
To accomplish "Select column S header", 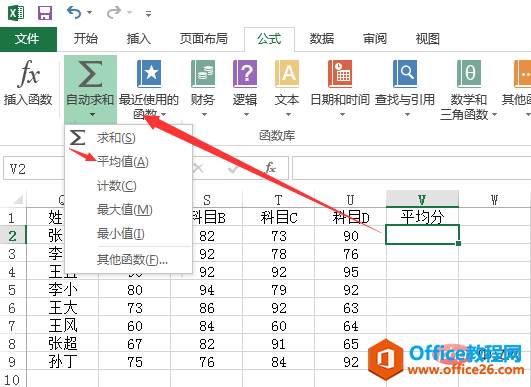I will click(x=207, y=199).
